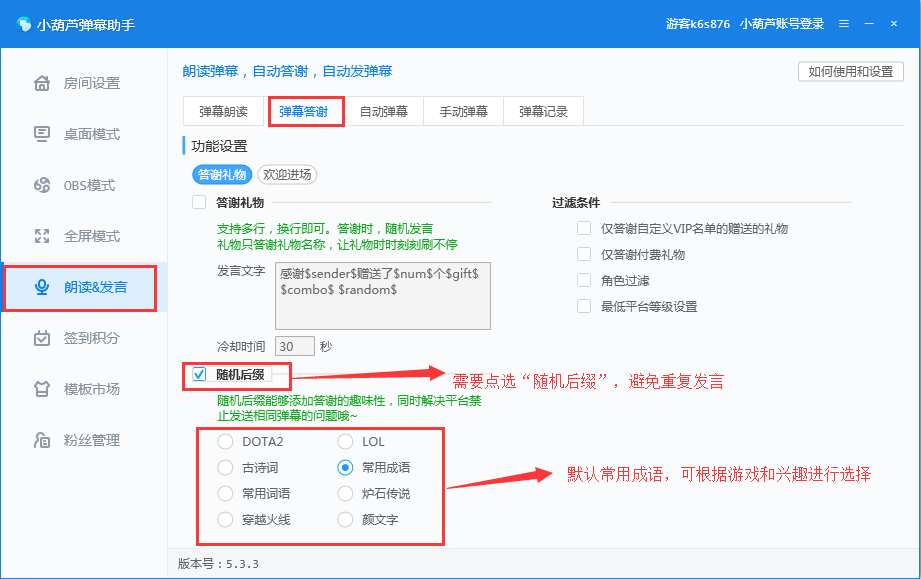
Task: Enable 最低平台等级设置 checkbox
Action: pos(584,306)
